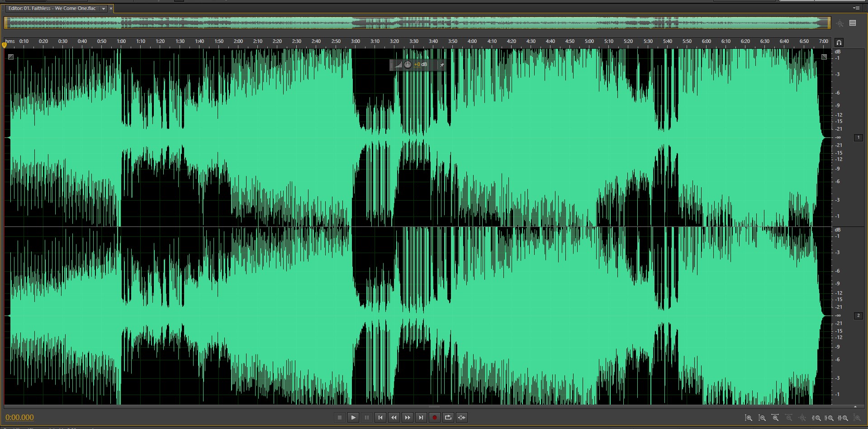
Task: Click Zoom In Amplitude icon
Action: (749, 418)
